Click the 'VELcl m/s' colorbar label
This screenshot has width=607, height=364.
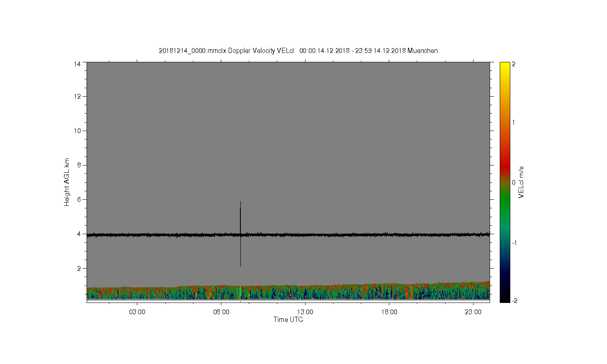pos(521,182)
